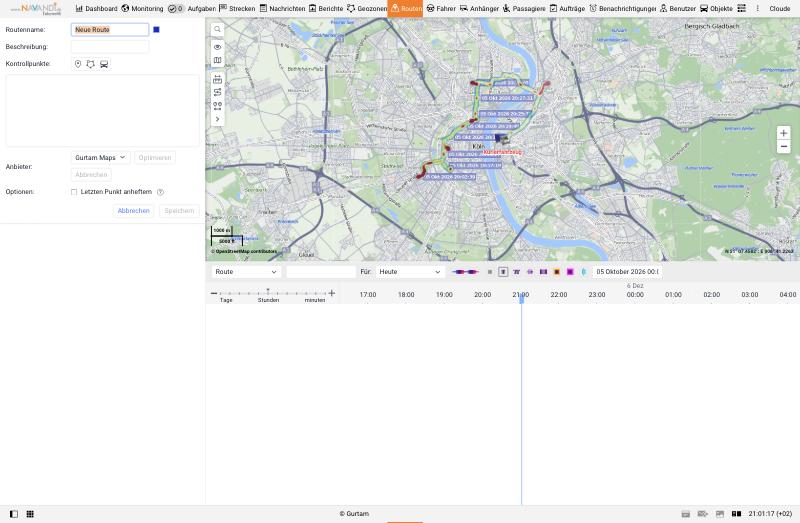Open the Nachrichten tab
This screenshot has width=800, height=523.
(x=282, y=9)
